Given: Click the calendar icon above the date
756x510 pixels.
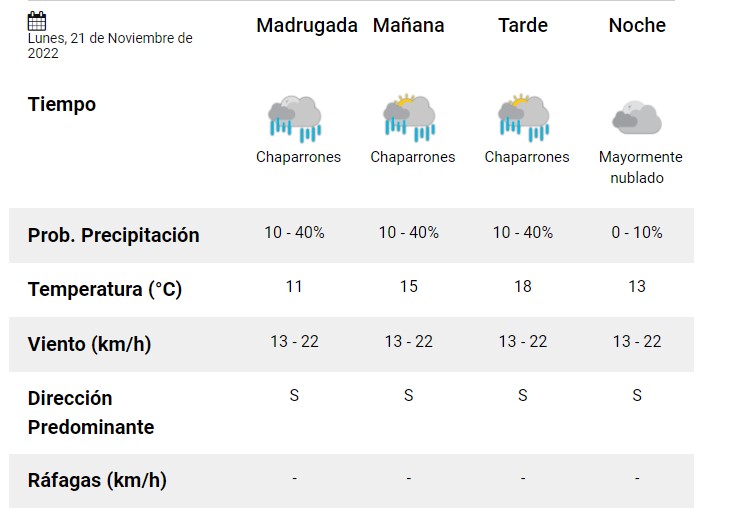Looking at the screenshot, I should pos(37,21).
